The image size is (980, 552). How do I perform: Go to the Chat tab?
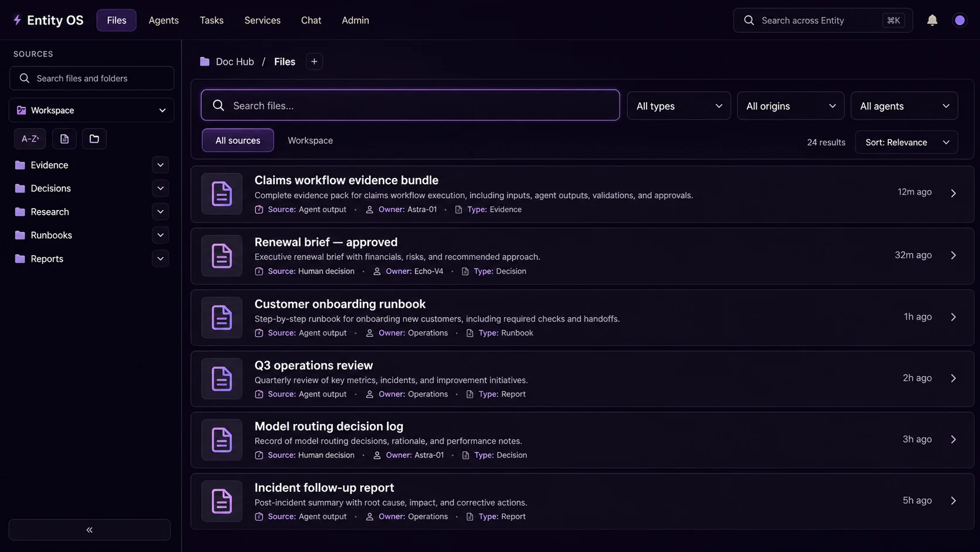click(311, 20)
